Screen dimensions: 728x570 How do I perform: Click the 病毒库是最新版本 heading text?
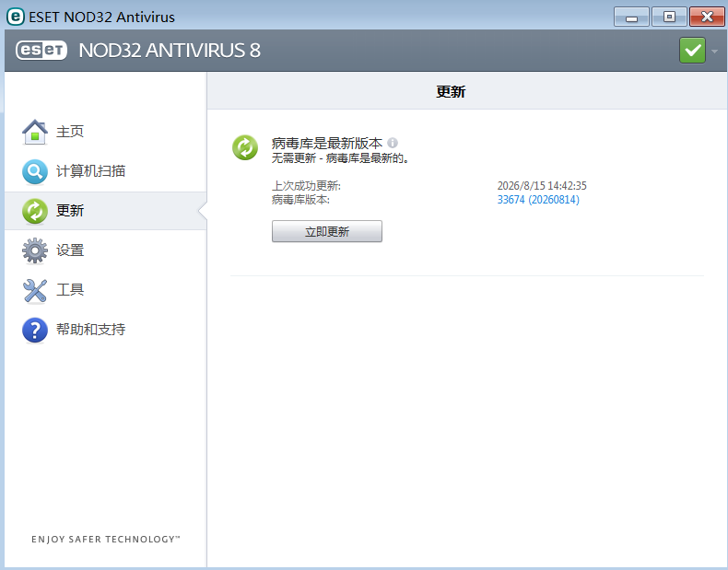point(327,144)
